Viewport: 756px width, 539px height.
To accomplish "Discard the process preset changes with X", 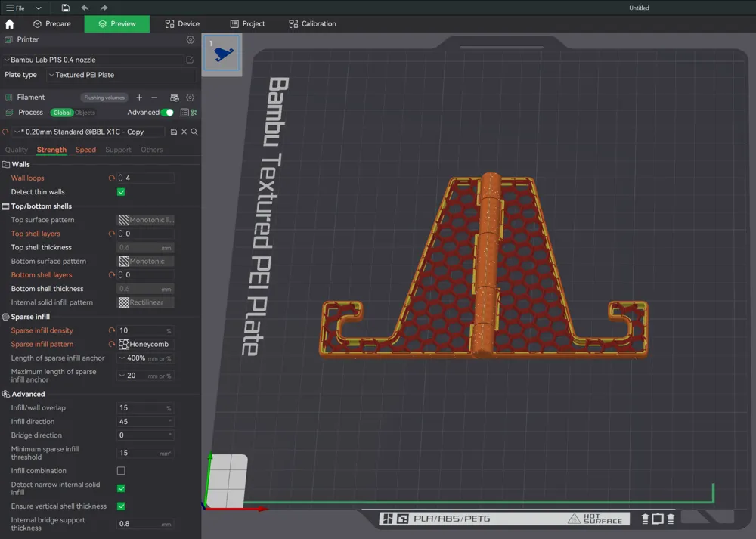I will pos(184,132).
